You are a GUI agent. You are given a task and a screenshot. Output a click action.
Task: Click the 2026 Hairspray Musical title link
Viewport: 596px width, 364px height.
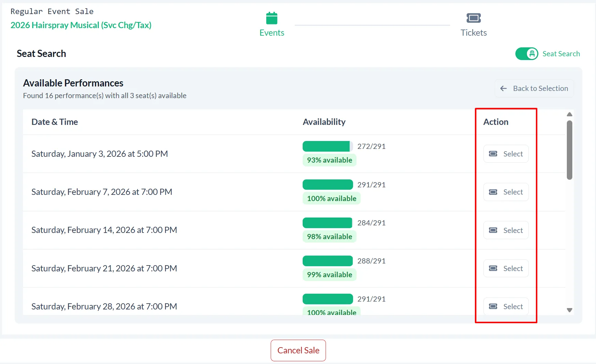click(x=81, y=25)
